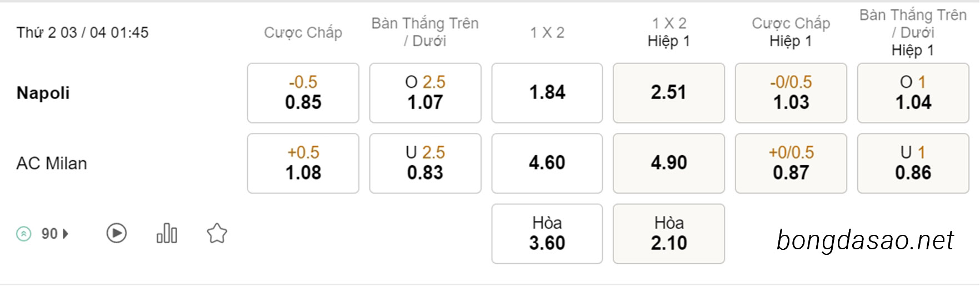This screenshot has height=286, width=980.
Task: Select full-time draw Hòa 3.60
Action: coord(547,234)
